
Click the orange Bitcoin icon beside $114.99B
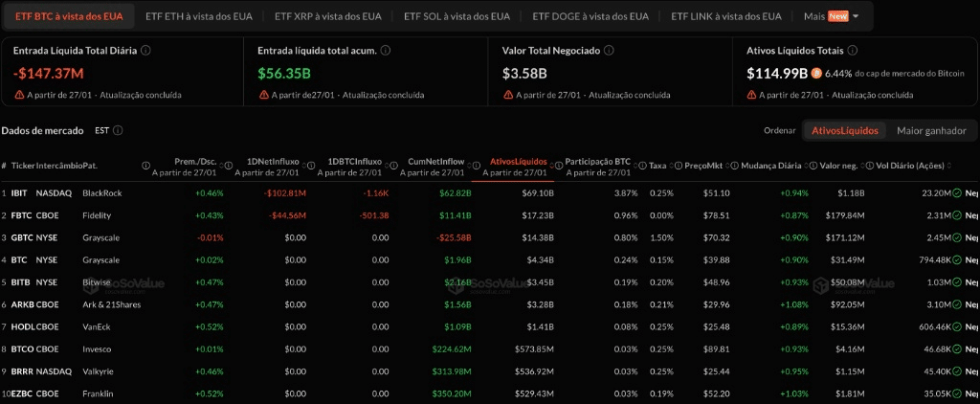pos(816,74)
